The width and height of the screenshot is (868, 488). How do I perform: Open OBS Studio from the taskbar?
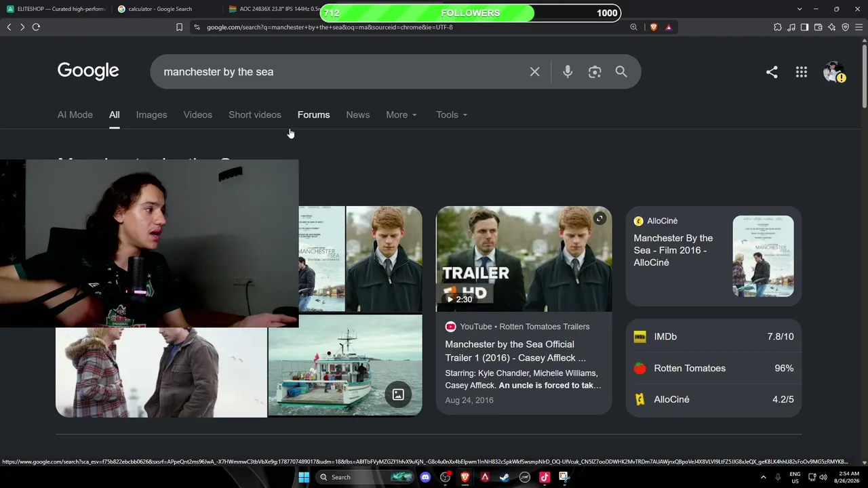pos(446,477)
